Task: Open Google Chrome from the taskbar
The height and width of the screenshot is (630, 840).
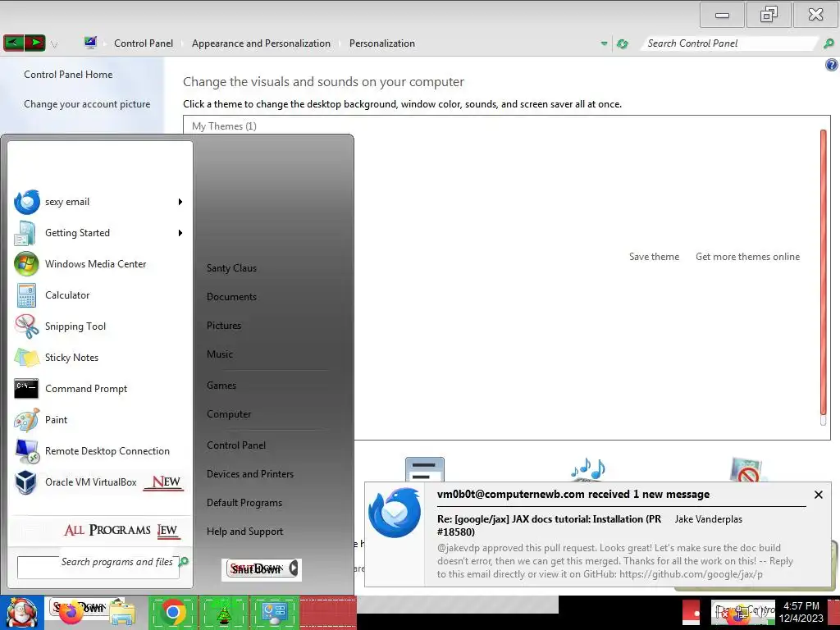Action: click(x=173, y=612)
